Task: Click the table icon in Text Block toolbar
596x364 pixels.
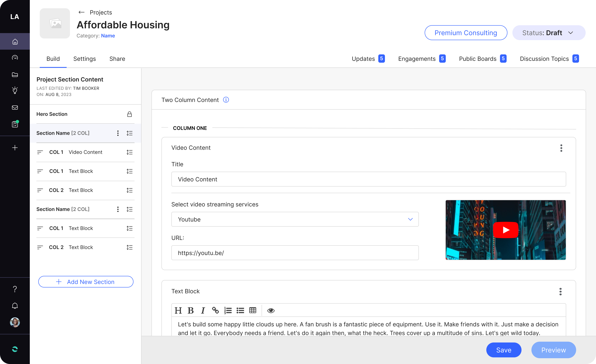Action: [253, 310]
